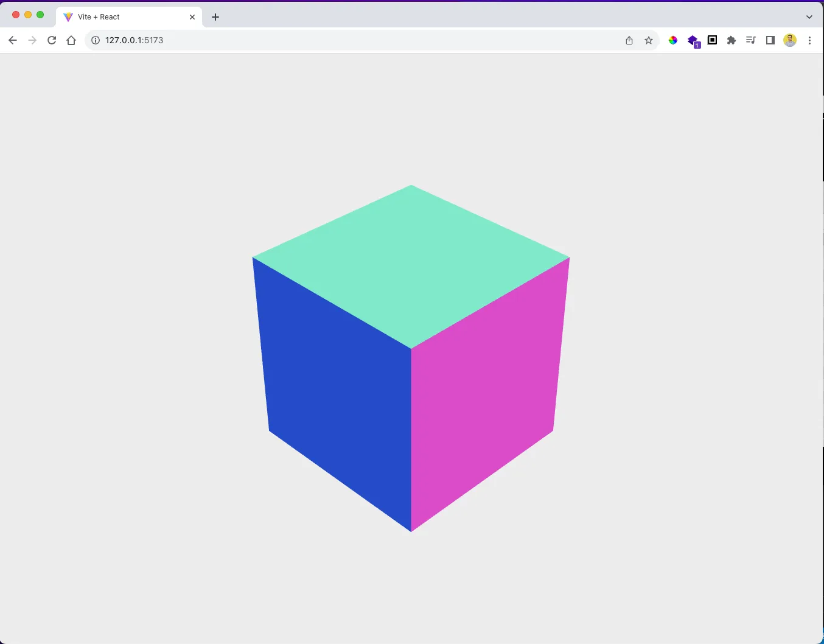Go back to the previous page

tap(13, 40)
